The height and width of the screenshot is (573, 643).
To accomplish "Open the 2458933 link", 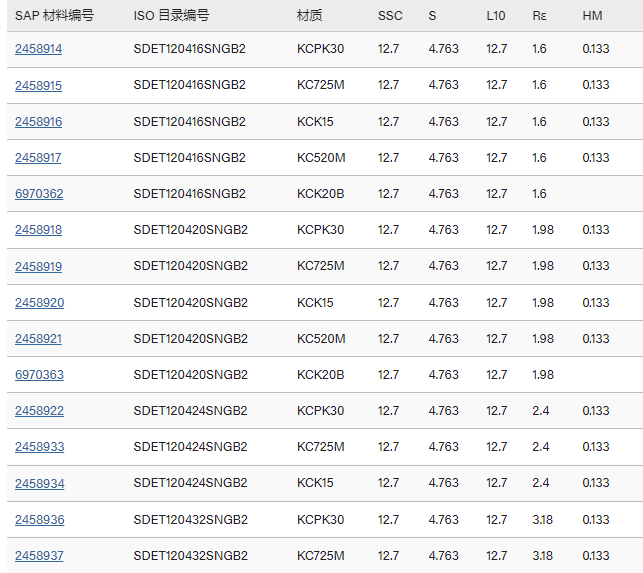I will [x=39, y=447].
